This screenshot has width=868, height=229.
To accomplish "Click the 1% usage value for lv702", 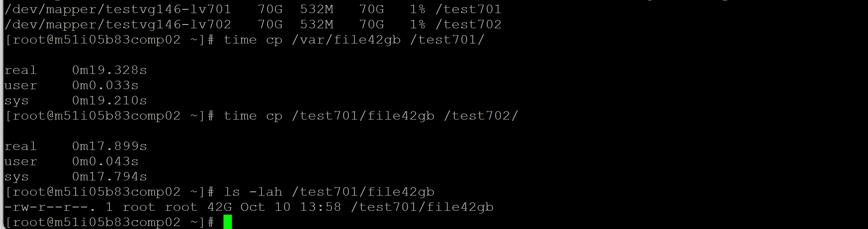I will click(x=417, y=24).
